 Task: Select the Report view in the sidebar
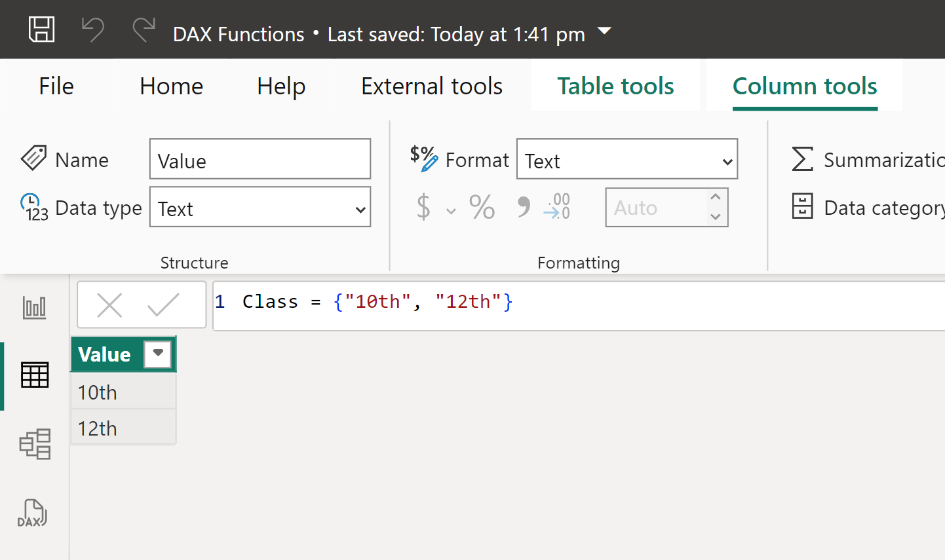[33, 308]
